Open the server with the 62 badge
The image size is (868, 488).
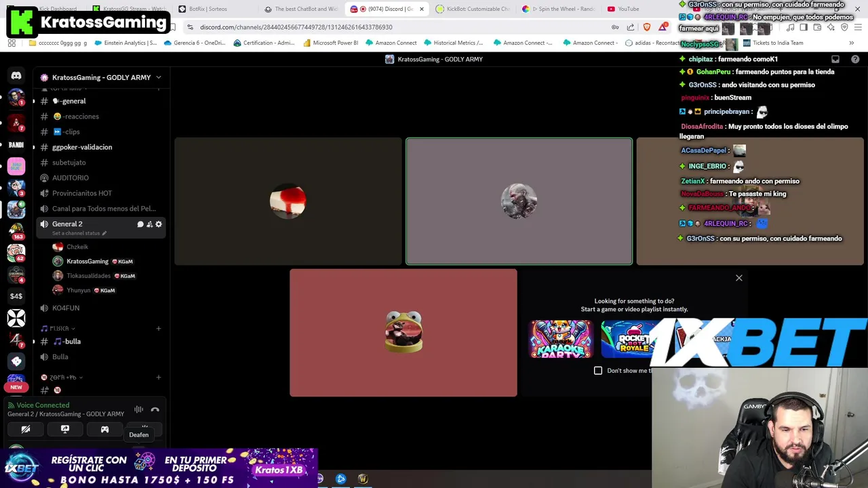16,252
